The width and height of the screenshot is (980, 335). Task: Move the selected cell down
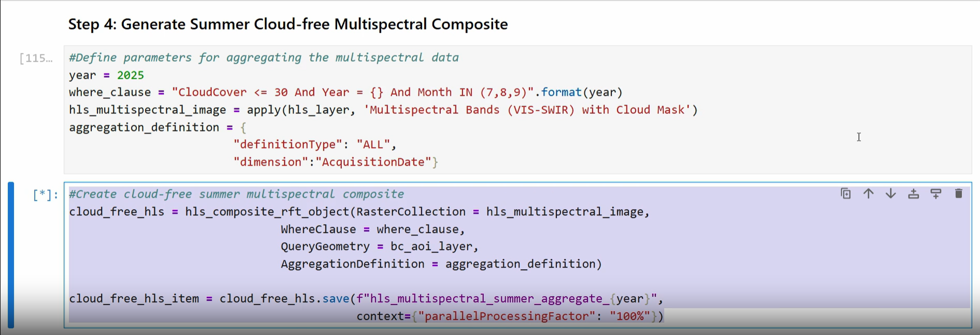890,193
